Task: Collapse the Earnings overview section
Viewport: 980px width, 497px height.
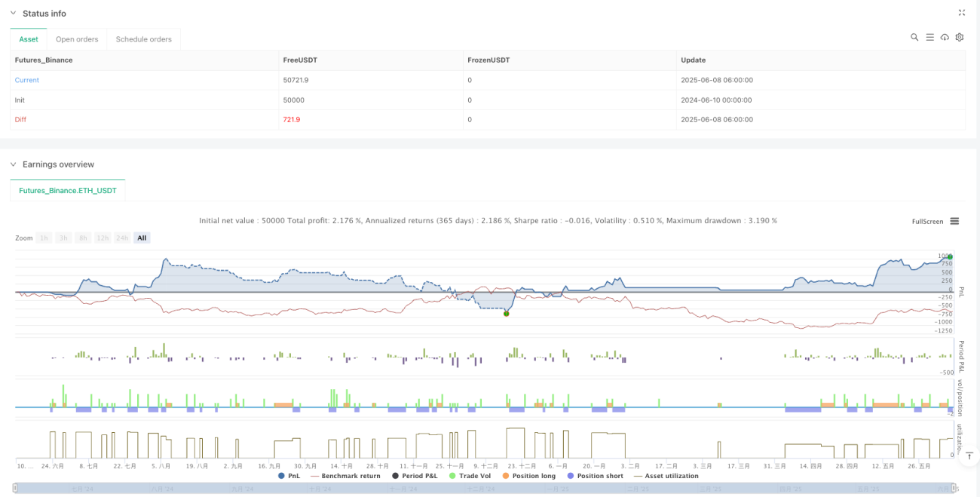Action: tap(13, 164)
